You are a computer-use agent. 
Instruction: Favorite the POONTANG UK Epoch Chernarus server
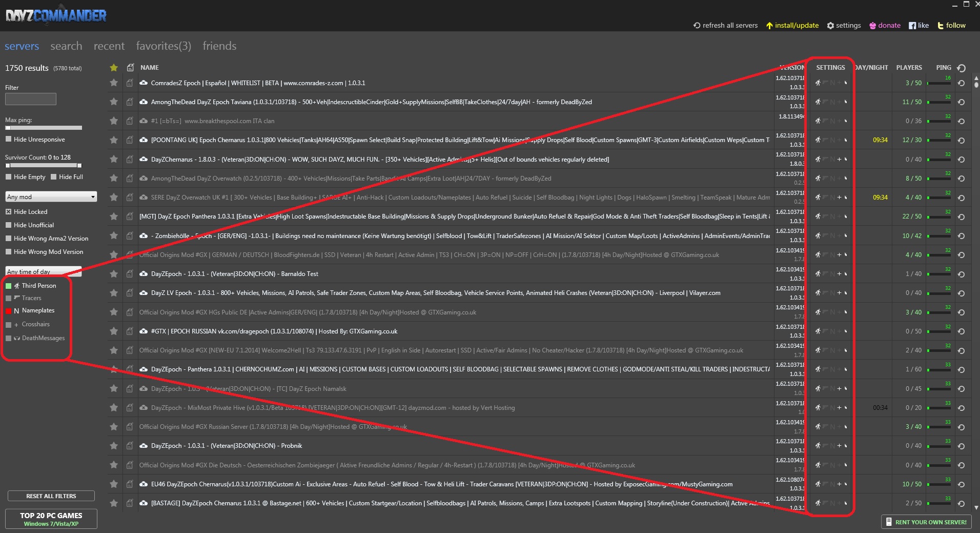pos(114,140)
